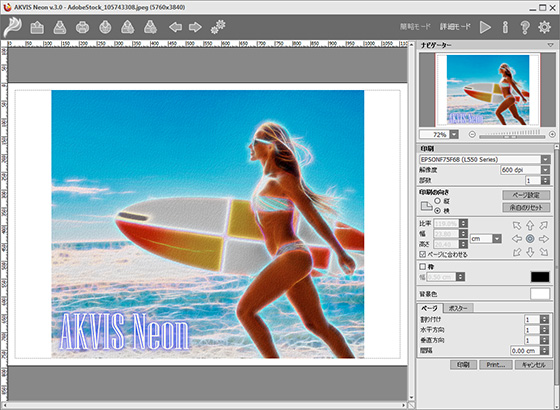
Task: Click the navigator preview thumbnail
Action: point(488,89)
